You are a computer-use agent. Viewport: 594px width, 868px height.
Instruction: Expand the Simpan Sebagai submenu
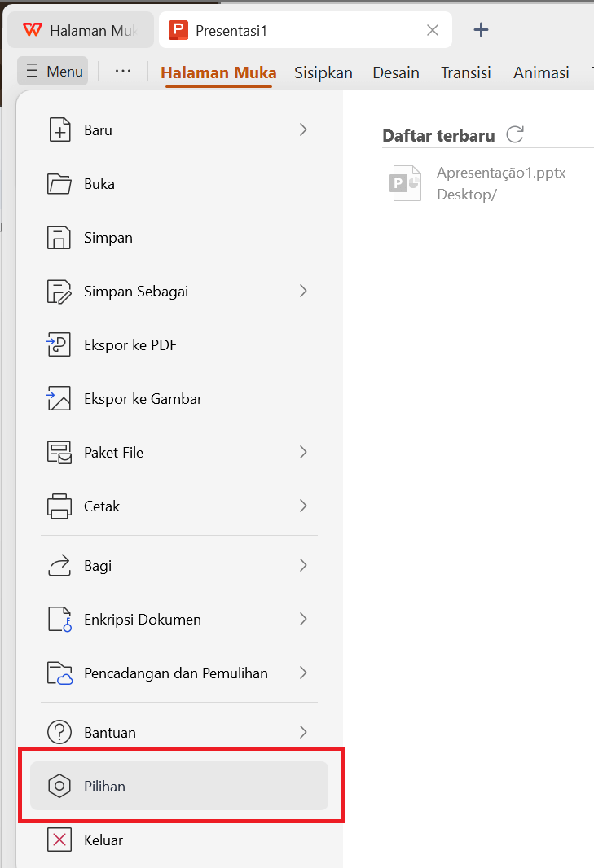(x=302, y=291)
